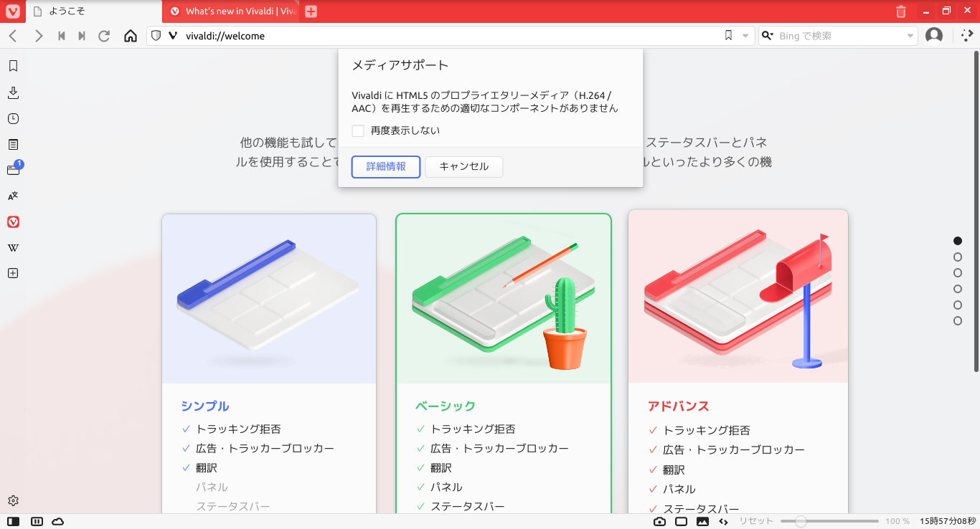Viewport: 980px width, 529px height.
Task: Open a new tab with plus button
Action: pos(311,11)
